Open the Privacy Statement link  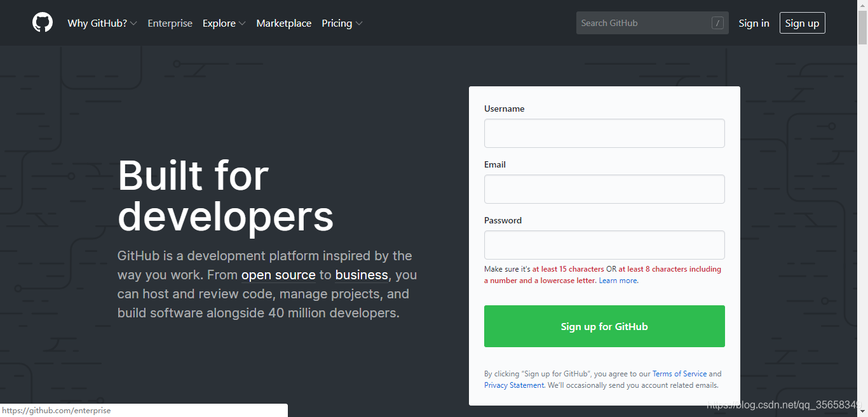coord(514,385)
